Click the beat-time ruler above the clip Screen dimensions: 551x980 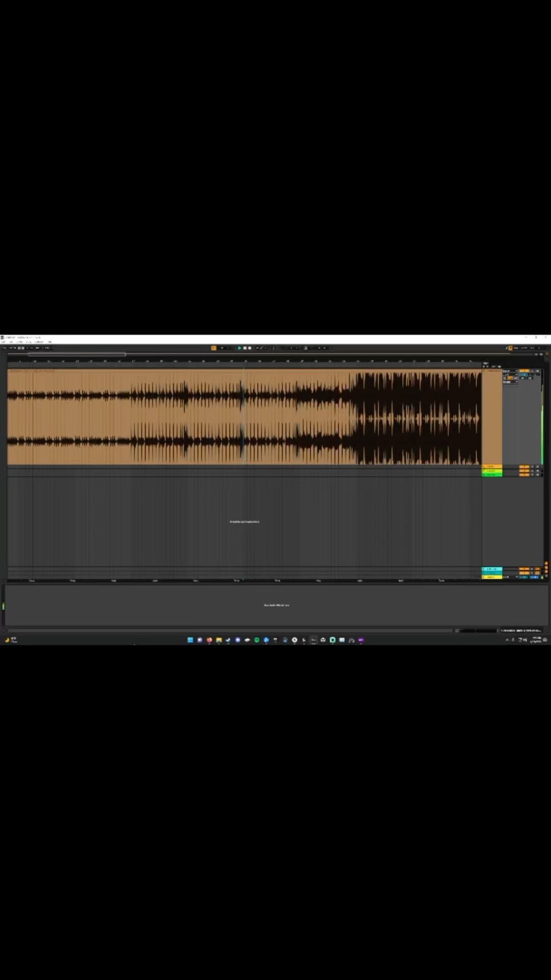tap(244, 361)
